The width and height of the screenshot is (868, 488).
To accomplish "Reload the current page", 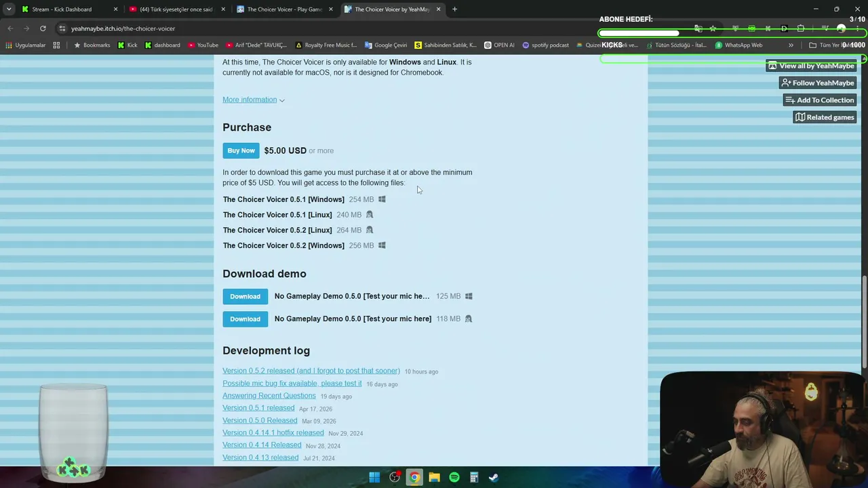I will pyautogui.click(x=43, y=28).
